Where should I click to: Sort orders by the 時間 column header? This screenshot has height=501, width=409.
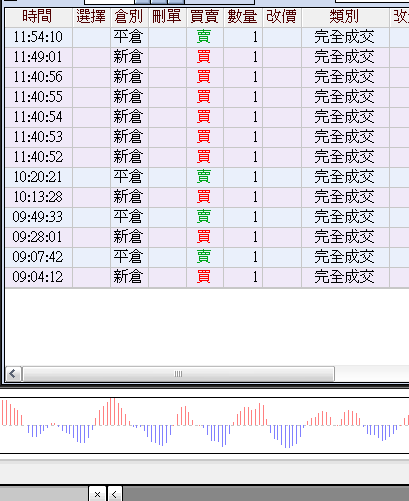coord(38,17)
